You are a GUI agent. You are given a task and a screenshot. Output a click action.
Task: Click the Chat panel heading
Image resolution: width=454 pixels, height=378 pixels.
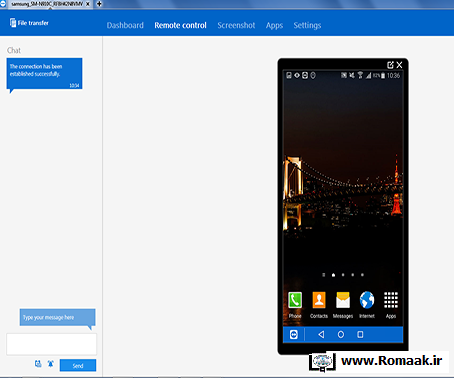[14, 50]
